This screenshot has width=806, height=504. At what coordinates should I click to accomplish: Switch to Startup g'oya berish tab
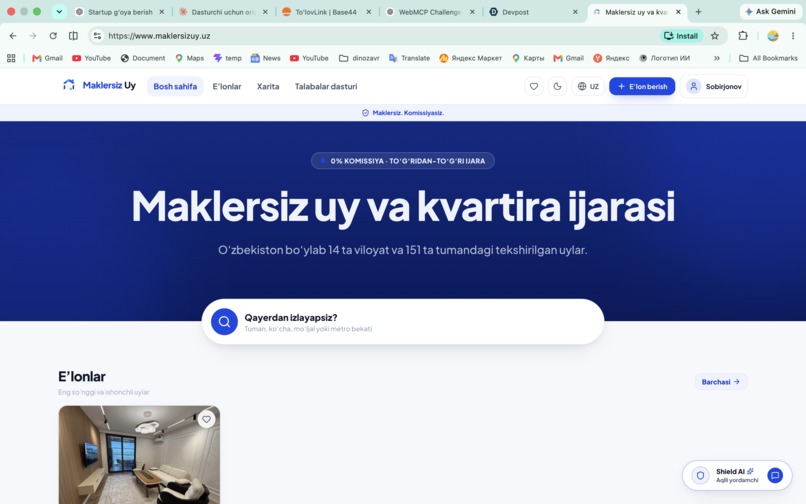pos(120,12)
